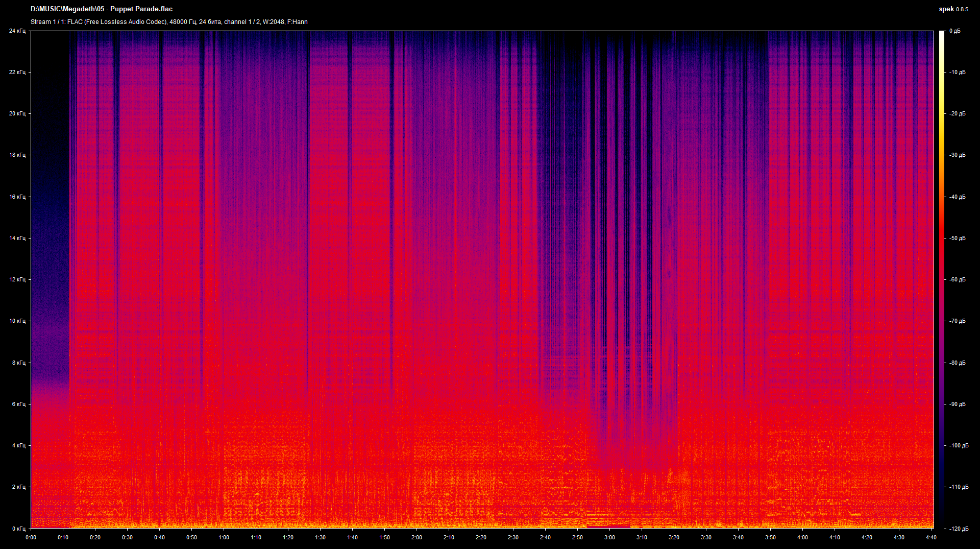Click the 0:00 time axis marker
980x549 pixels.
[31, 537]
